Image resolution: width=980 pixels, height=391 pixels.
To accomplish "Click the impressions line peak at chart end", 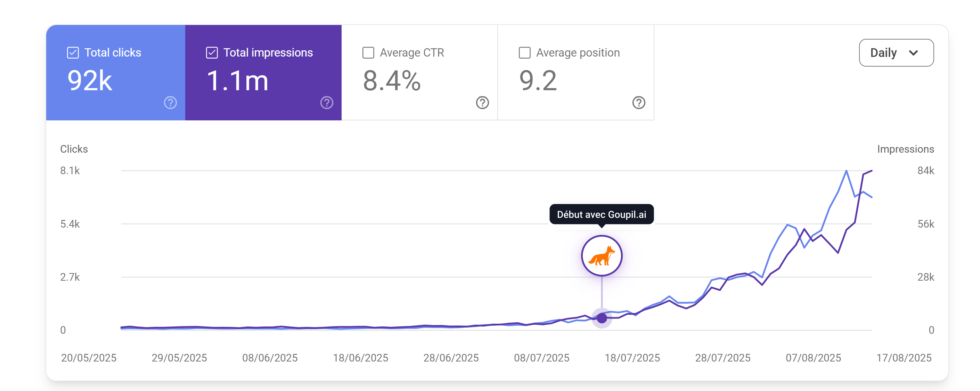I will pos(872,171).
